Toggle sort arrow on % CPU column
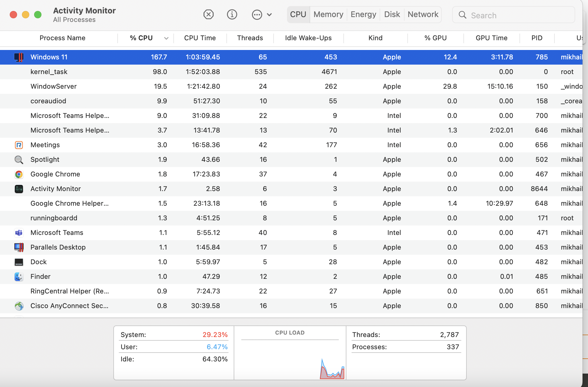588x387 pixels. [x=166, y=38]
